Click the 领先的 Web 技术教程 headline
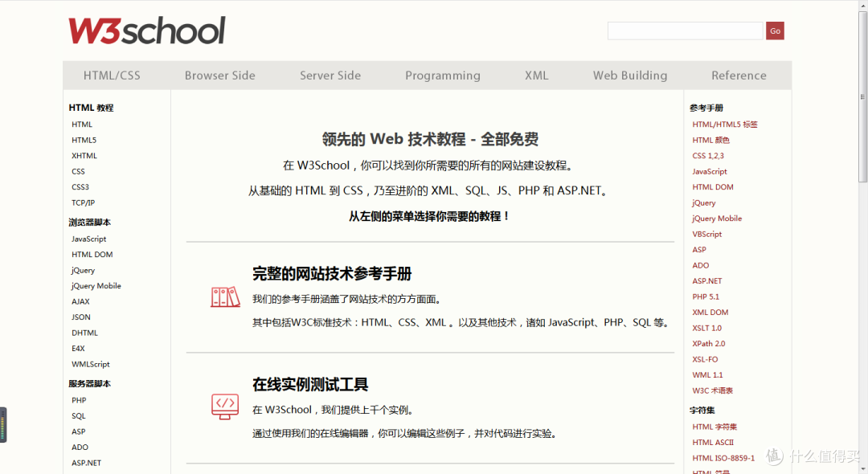 tap(430, 139)
